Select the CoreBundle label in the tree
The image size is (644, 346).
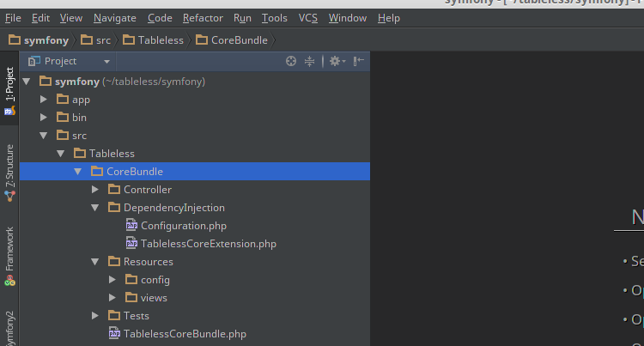click(135, 172)
